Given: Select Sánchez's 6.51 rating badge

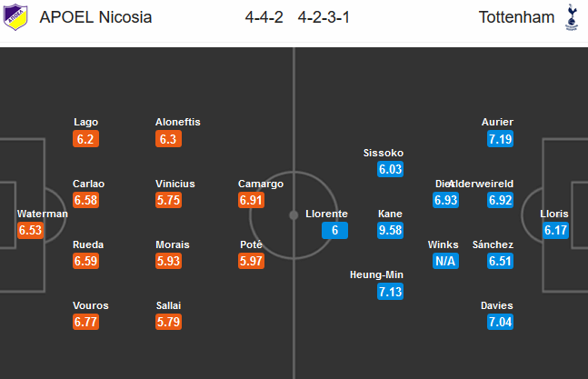Looking at the screenshot, I should [x=500, y=261].
